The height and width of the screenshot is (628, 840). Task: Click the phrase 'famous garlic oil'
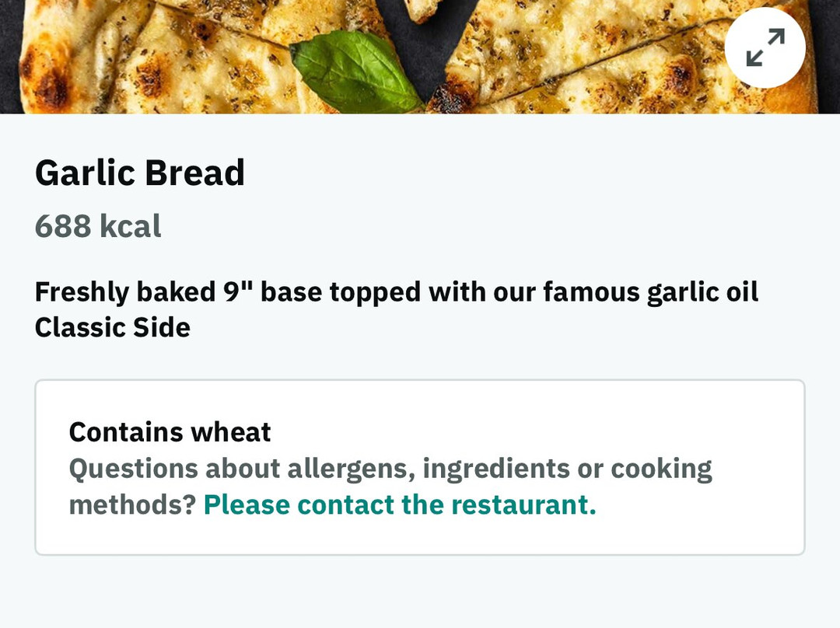coord(650,292)
